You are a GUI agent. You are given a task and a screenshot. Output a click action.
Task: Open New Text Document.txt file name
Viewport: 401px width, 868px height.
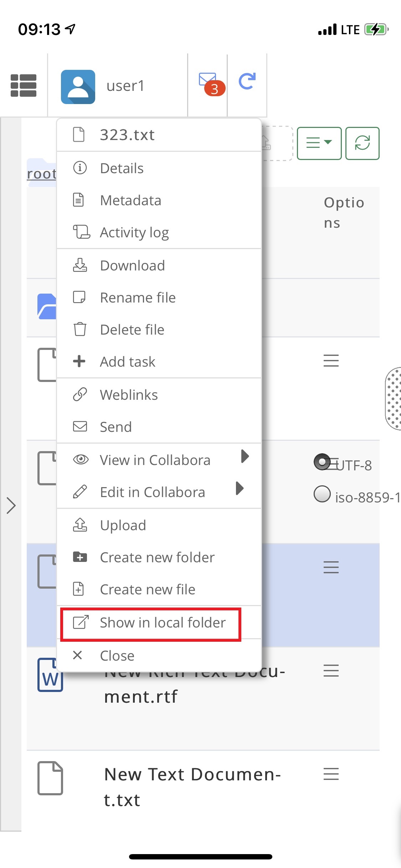[x=192, y=787]
